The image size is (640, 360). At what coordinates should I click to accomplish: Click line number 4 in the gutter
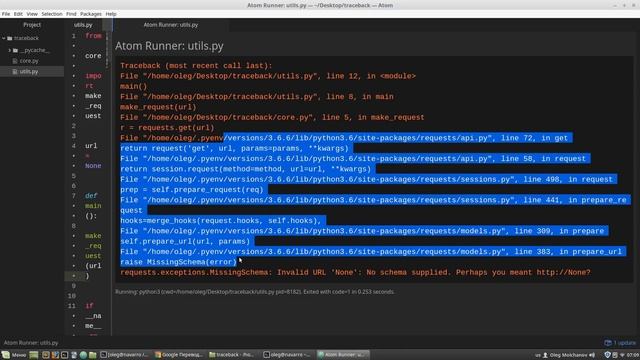click(74, 146)
